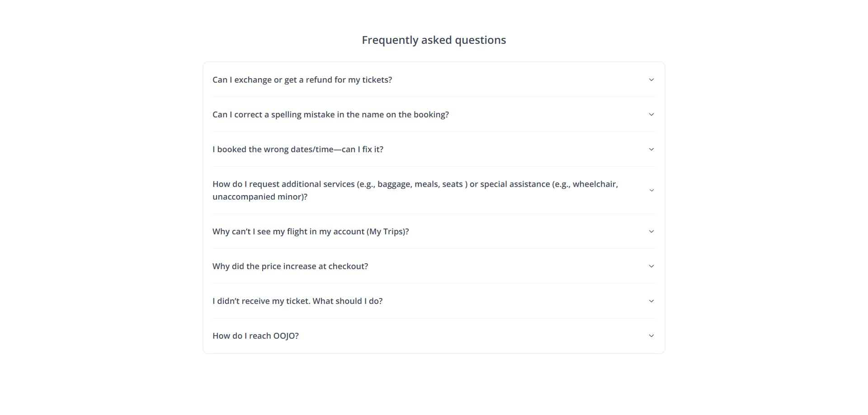The height and width of the screenshot is (415, 868).
Task: Expand "How do I reach OOJO?" entry
Action: 434,336
